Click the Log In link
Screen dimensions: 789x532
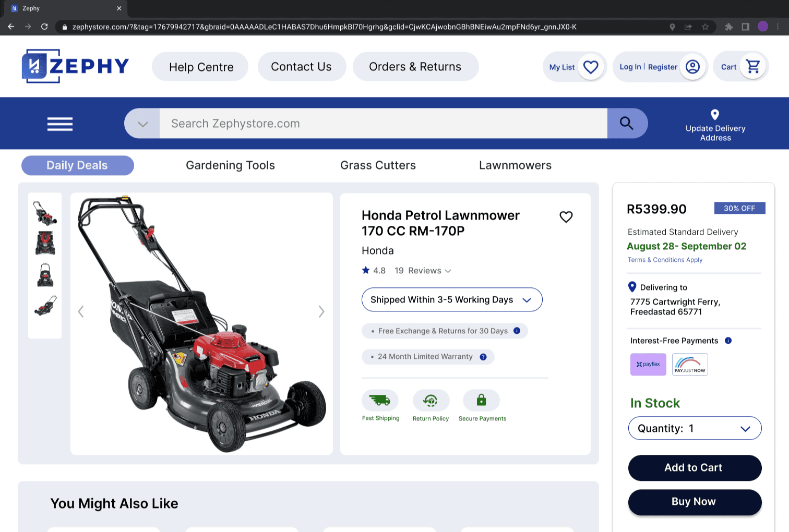pyautogui.click(x=630, y=67)
